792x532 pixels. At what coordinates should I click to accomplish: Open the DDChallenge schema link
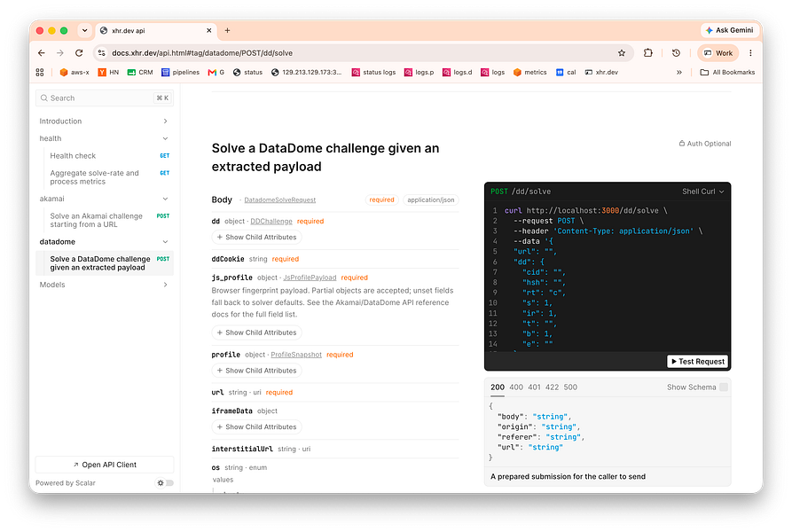click(x=271, y=221)
